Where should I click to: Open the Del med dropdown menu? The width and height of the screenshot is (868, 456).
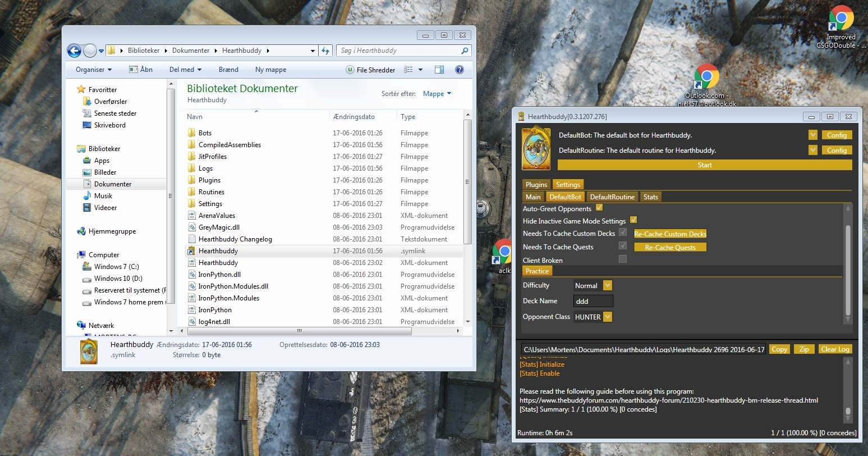[x=185, y=70]
